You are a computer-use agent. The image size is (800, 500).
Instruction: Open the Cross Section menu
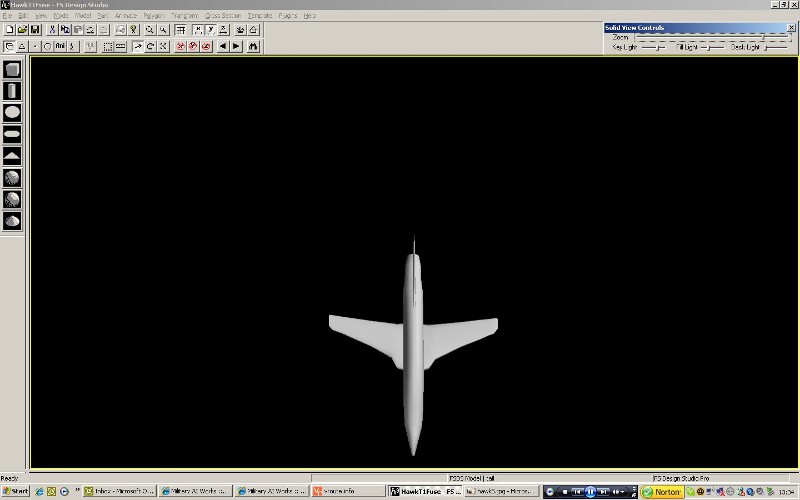click(x=223, y=16)
